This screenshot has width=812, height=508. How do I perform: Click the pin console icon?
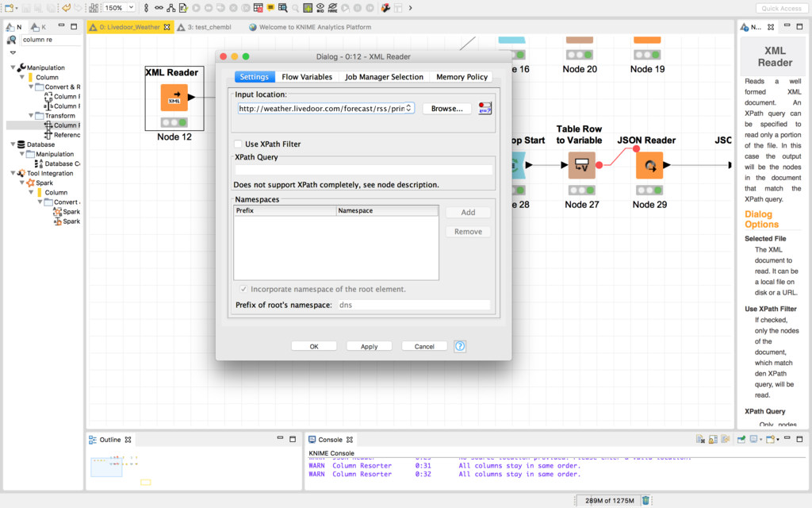741,440
